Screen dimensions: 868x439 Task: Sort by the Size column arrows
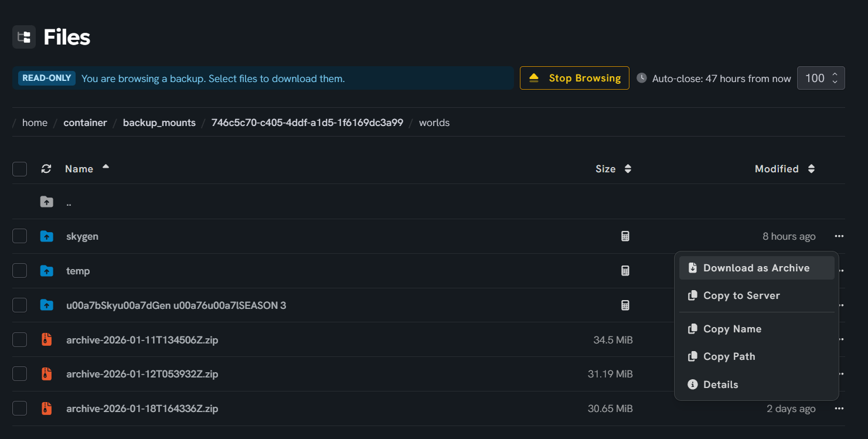coord(628,169)
